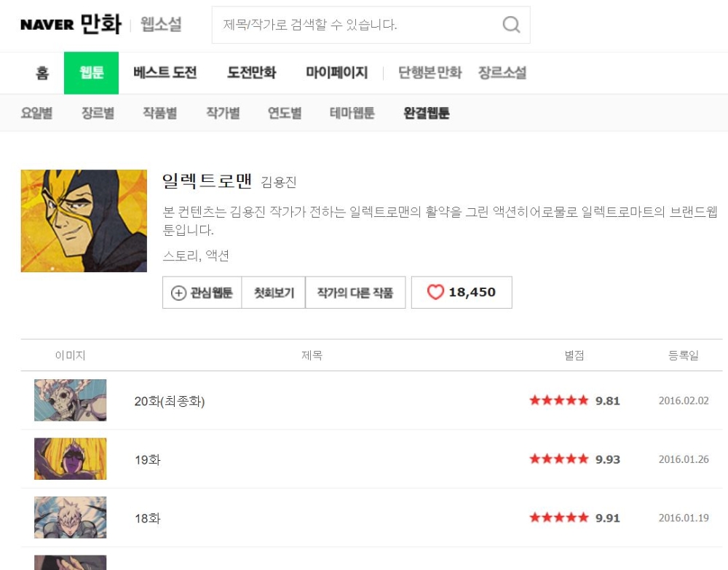Viewport: 728px width, 570px height.
Task: Click the 별점 column header
Action: tap(574, 355)
